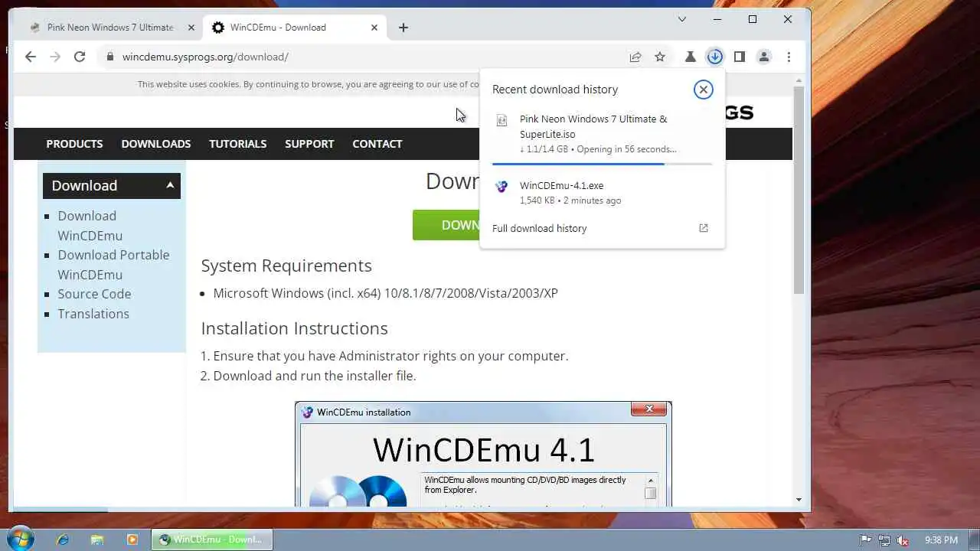Open the Chrome profile avatar
The height and width of the screenshot is (551, 980).
coord(763,57)
